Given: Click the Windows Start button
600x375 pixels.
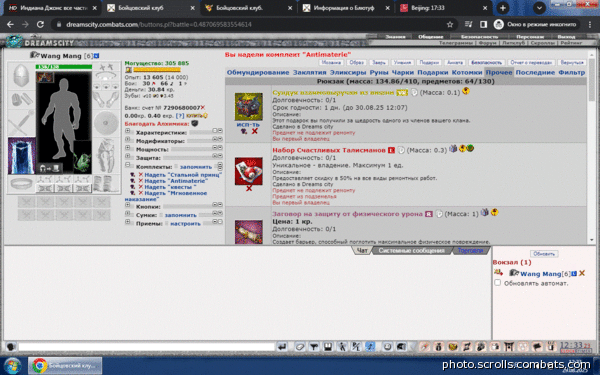Looking at the screenshot, I should coord(12,366).
